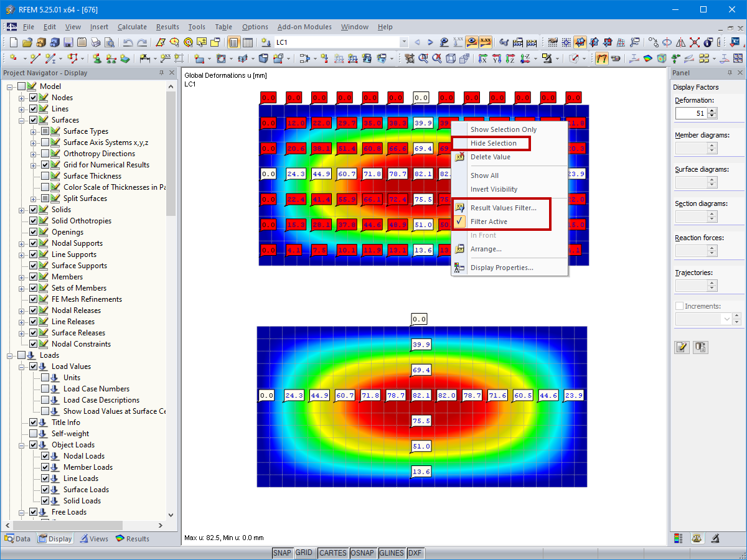Set view in Y direction icon
The width and height of the screenshot is (747, 560).
tap(497, 58)
